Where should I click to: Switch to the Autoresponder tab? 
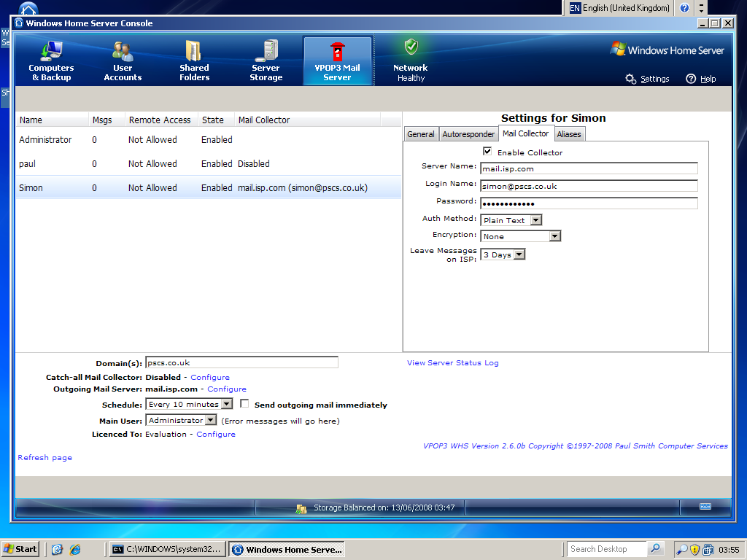point(468,134)
